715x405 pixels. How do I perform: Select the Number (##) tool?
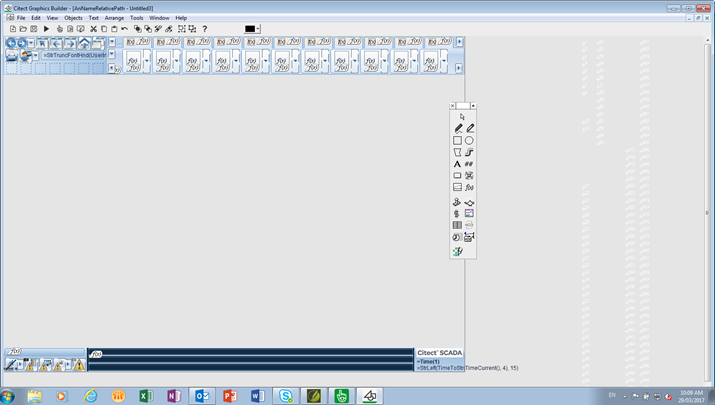coord(469,164)
